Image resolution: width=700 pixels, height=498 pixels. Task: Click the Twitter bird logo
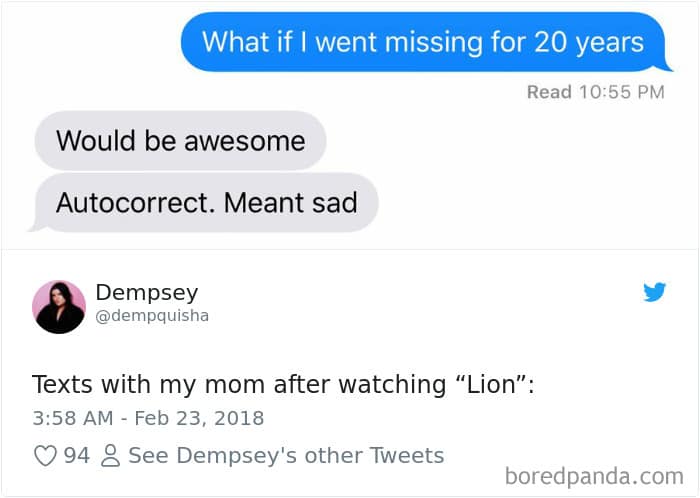click(x=654, y=293)
